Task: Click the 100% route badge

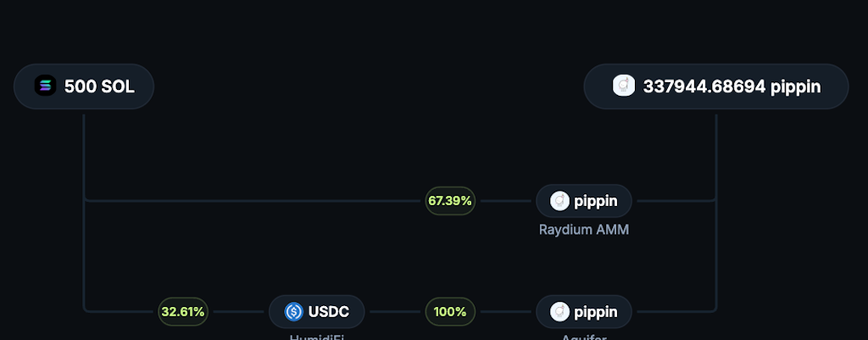Action: click(450, 312)
